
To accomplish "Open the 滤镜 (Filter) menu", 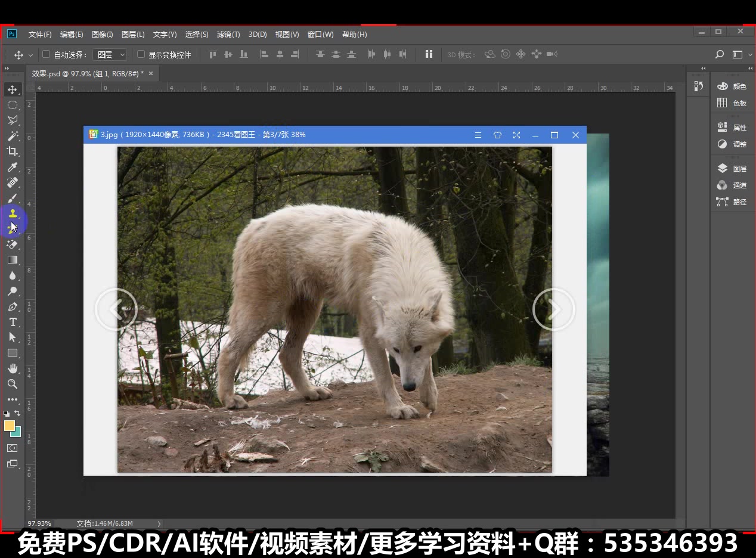I will pyautogui.click(x=228, y=34).
